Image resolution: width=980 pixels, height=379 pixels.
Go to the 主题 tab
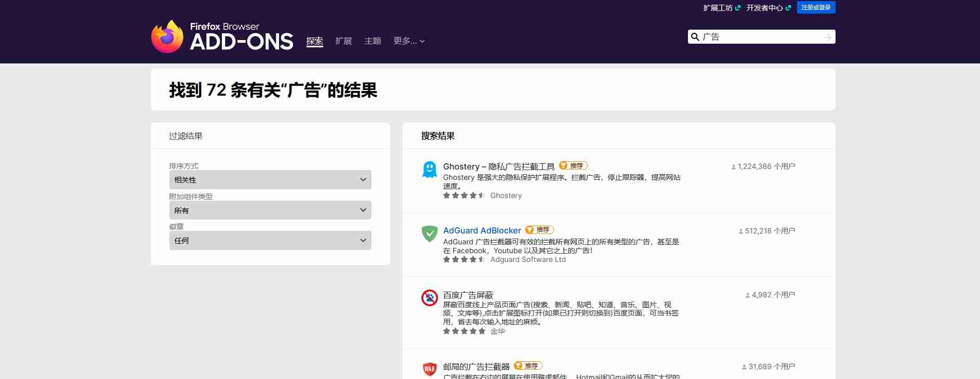(373, 41)
